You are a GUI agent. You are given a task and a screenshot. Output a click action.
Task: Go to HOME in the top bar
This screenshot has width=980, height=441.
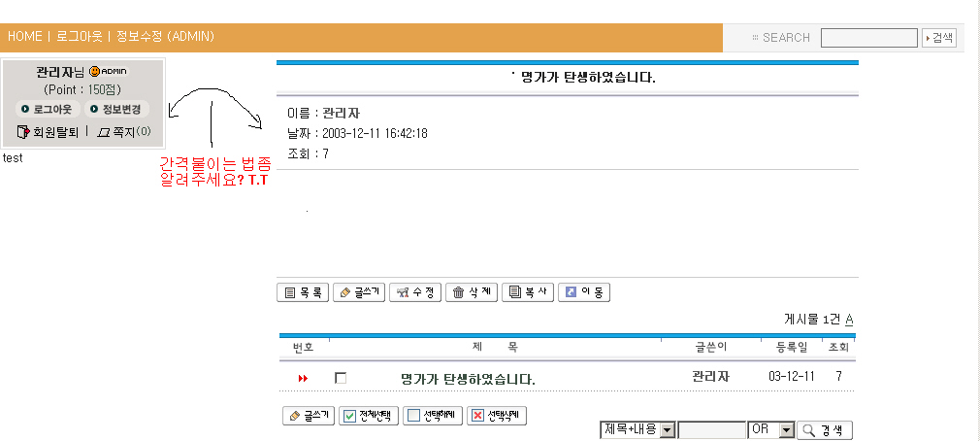point(24,36)
